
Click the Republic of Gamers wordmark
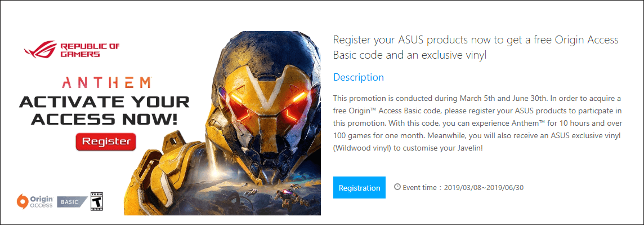point(90,50)
